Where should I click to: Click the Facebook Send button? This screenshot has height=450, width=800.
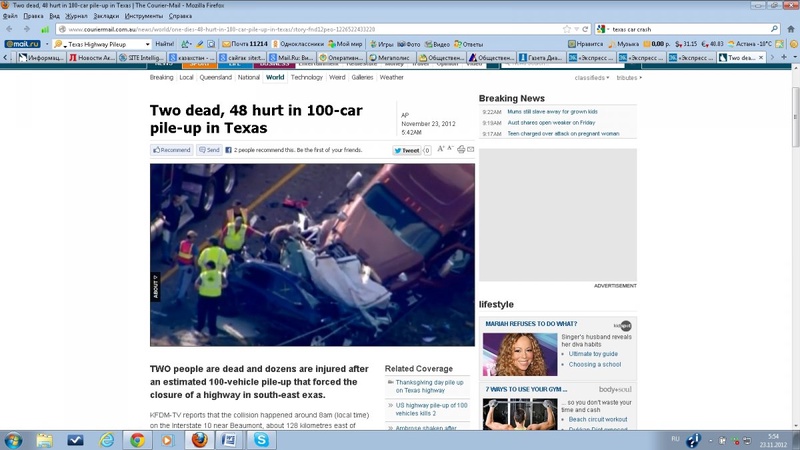209,150
